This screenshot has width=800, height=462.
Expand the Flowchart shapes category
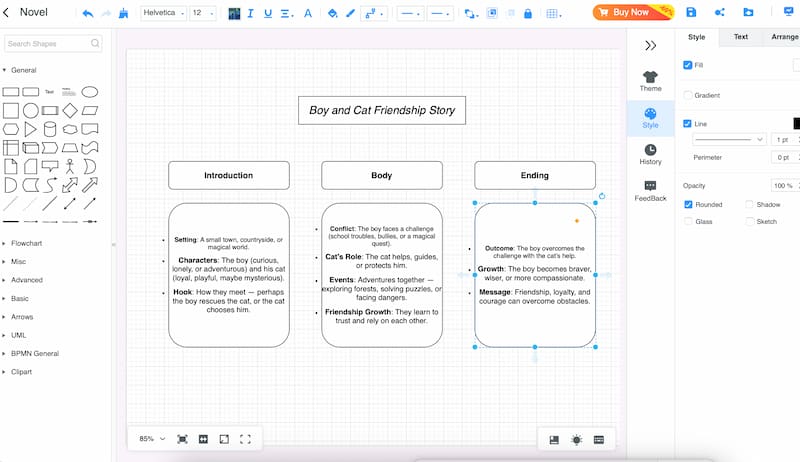[27, 243]
